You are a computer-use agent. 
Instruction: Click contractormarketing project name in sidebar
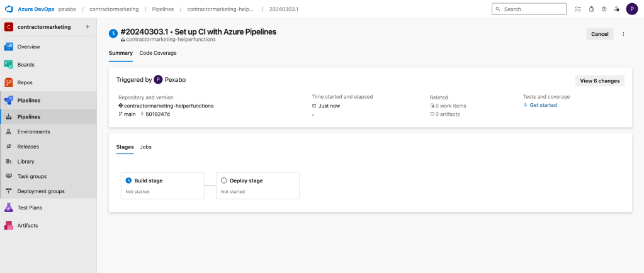coord(44,26)
